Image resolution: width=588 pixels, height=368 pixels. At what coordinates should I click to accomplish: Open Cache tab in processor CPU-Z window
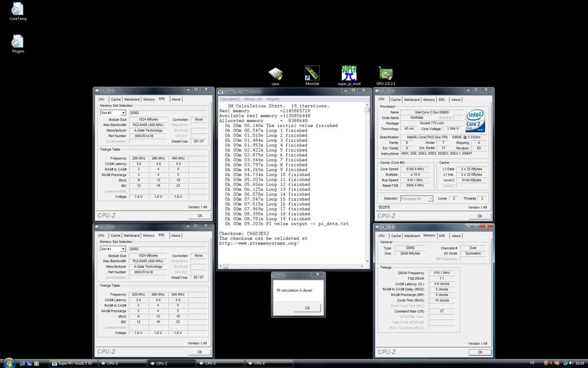tap(396, 100)
